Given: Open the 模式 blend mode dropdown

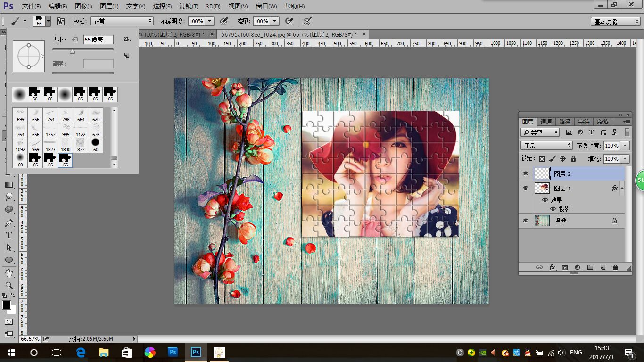Looking at the screenshot, I should pyautogui.click(x=123, y=21).
